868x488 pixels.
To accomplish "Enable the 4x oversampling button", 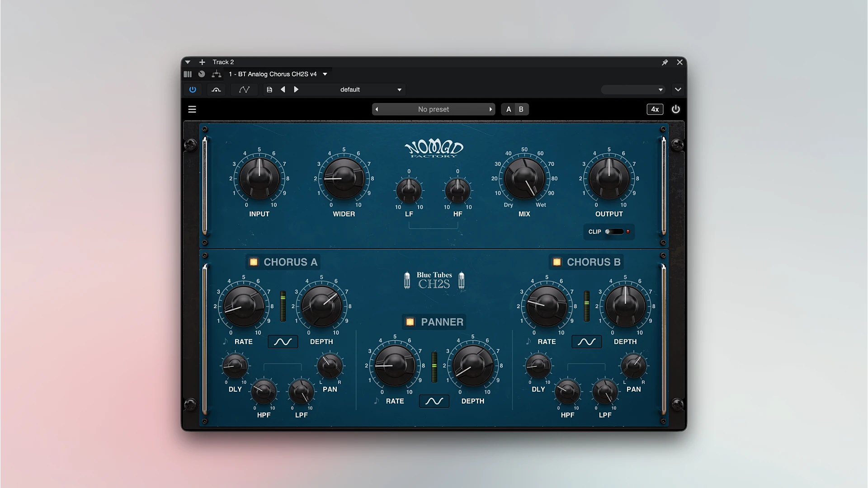I will point(655,109).
